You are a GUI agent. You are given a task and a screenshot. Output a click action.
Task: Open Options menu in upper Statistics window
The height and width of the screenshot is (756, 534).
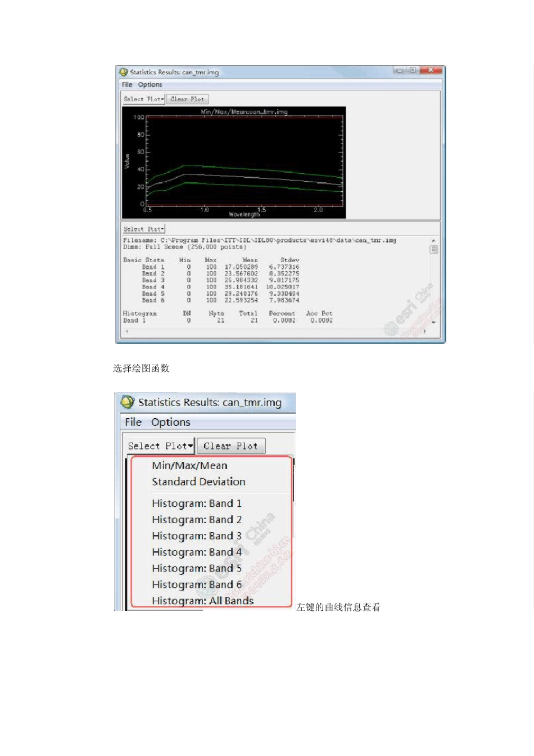point(150,85)
